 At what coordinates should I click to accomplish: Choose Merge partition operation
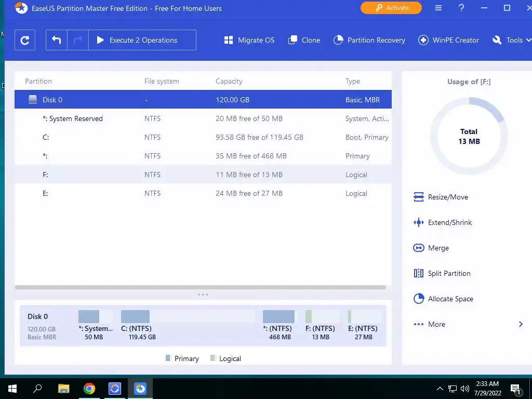[431, 248]
